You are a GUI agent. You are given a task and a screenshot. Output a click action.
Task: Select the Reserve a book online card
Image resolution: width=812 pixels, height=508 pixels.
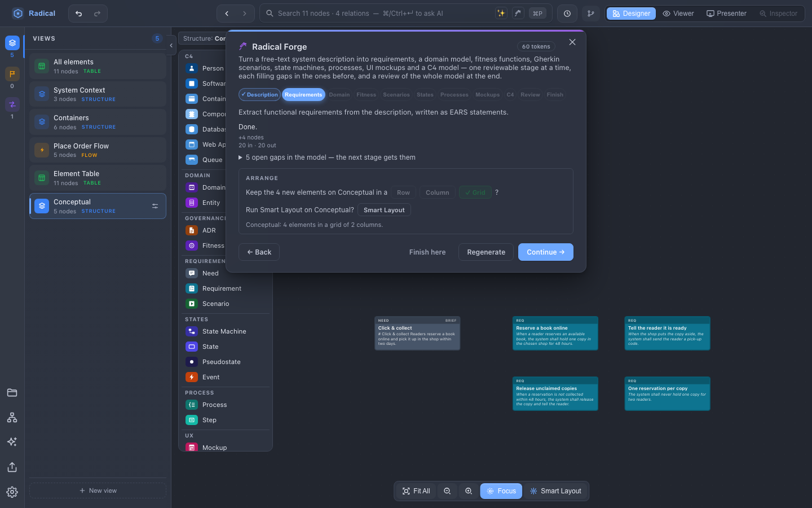[x=555, y=333]
